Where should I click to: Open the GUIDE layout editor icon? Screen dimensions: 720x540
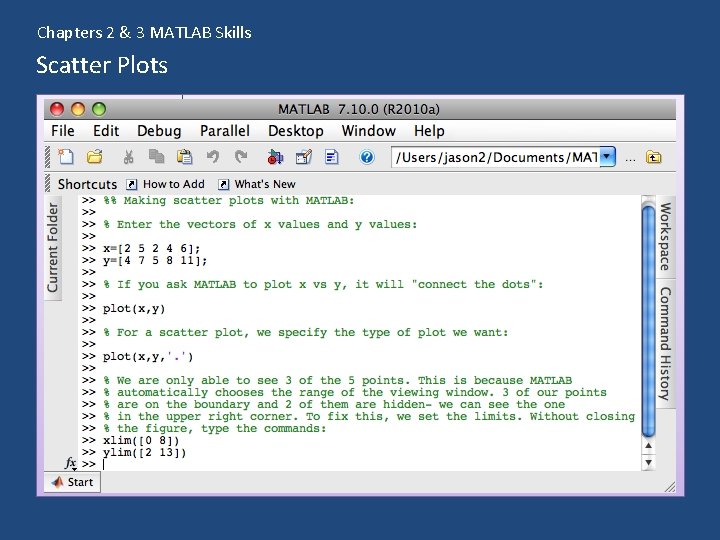click(304, 157)
